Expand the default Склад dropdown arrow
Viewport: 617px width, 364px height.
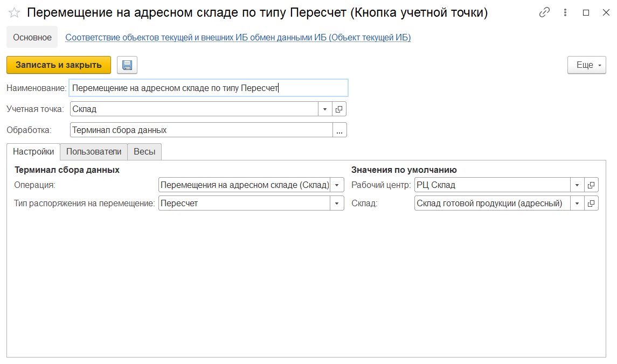[x=577, y=204]
